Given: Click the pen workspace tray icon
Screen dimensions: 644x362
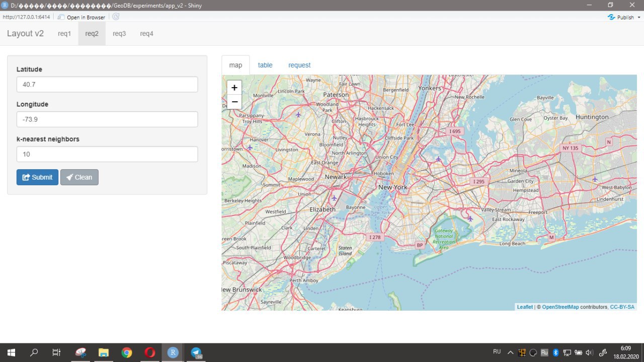Looking at the screenshot, I should [603, 352].
